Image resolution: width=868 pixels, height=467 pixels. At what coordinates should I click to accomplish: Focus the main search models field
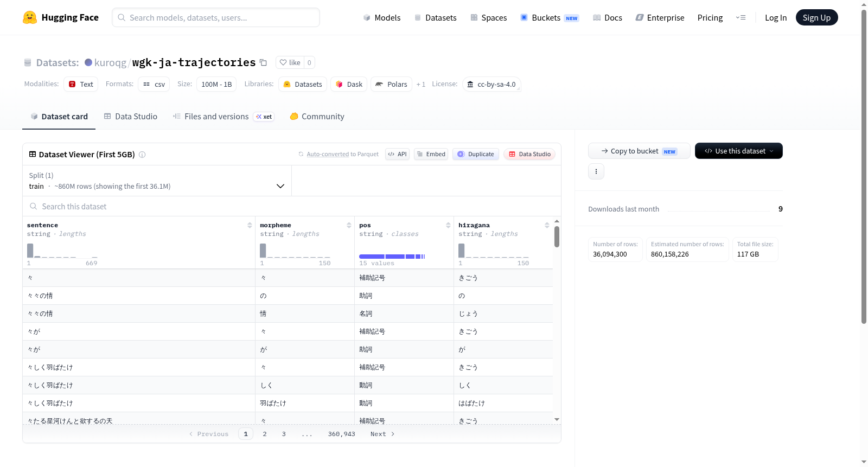pos(216,17)
